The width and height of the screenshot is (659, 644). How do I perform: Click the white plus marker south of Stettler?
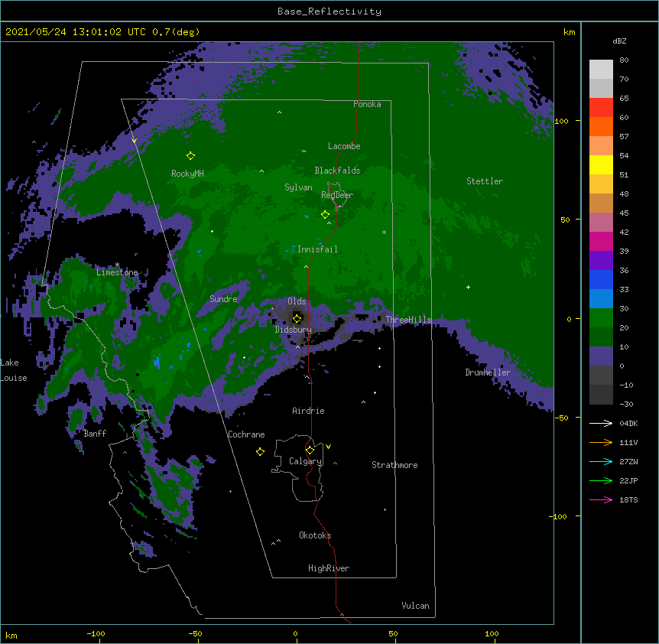tap(468, 287)
